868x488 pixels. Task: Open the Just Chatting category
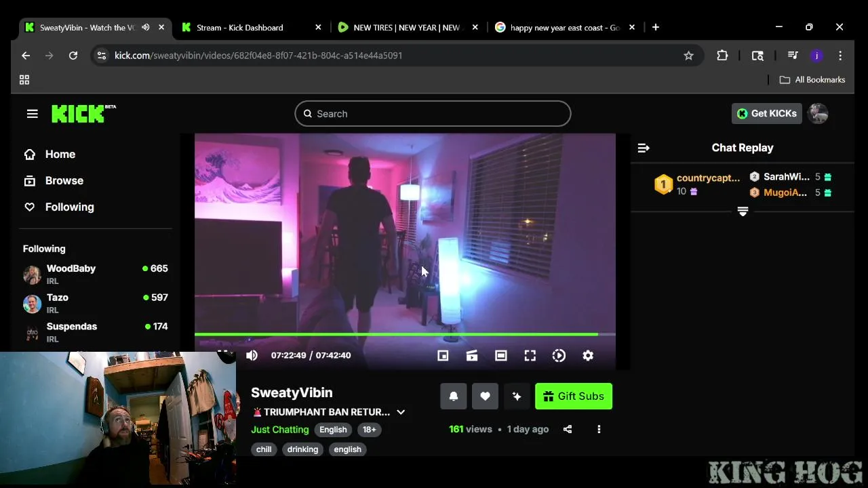click(x=279, y=430)
